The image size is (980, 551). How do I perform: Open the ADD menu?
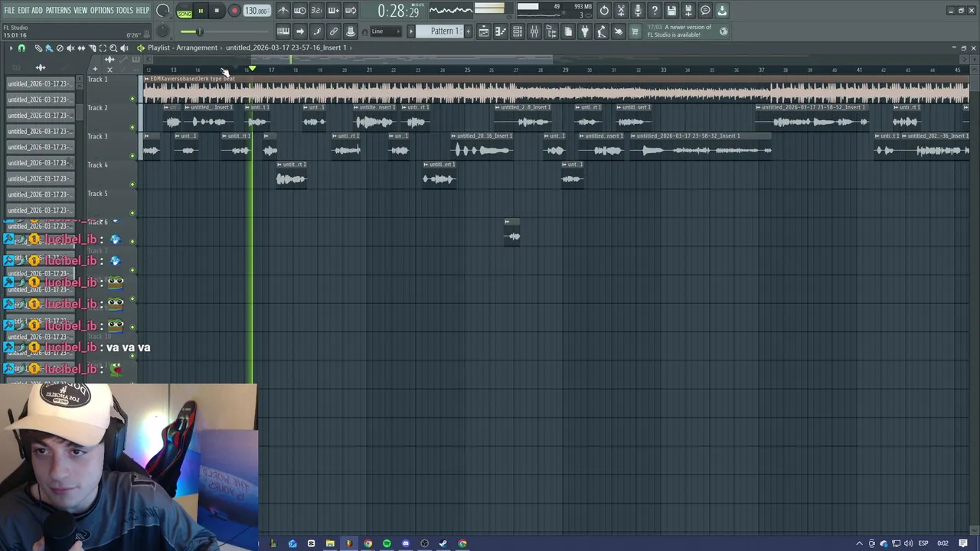(x=37, y=11)
